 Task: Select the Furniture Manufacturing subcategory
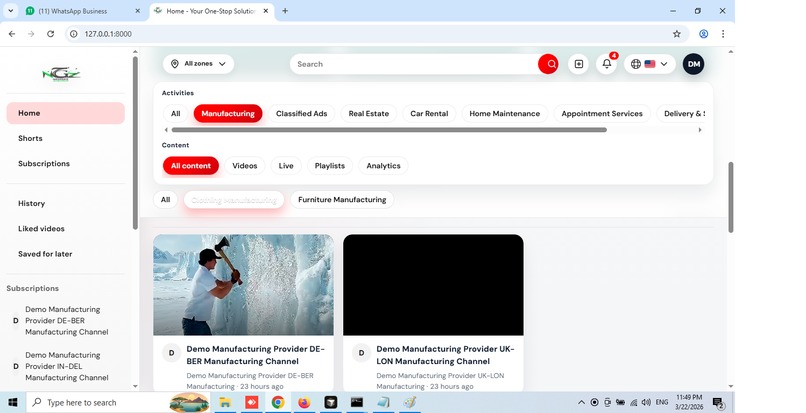(342, 200)
